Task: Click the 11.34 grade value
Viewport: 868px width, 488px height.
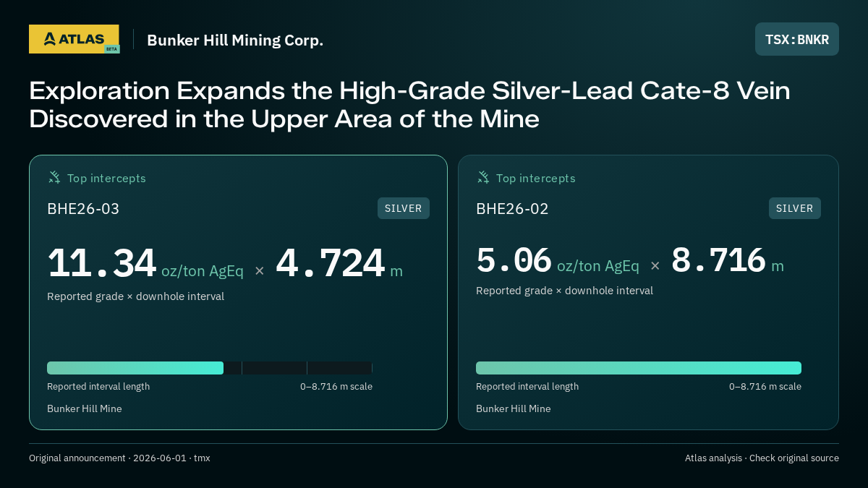Action: click(x=101, y=262)
